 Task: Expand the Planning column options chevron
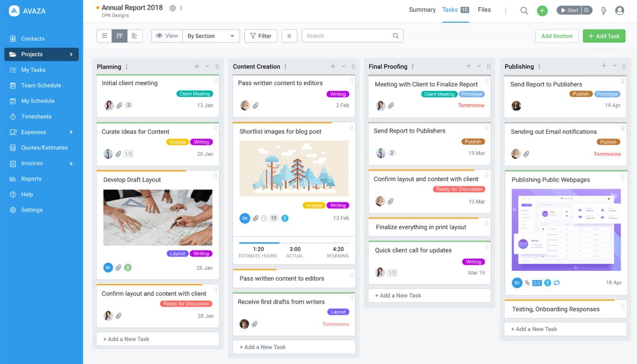tap(206, 67)
